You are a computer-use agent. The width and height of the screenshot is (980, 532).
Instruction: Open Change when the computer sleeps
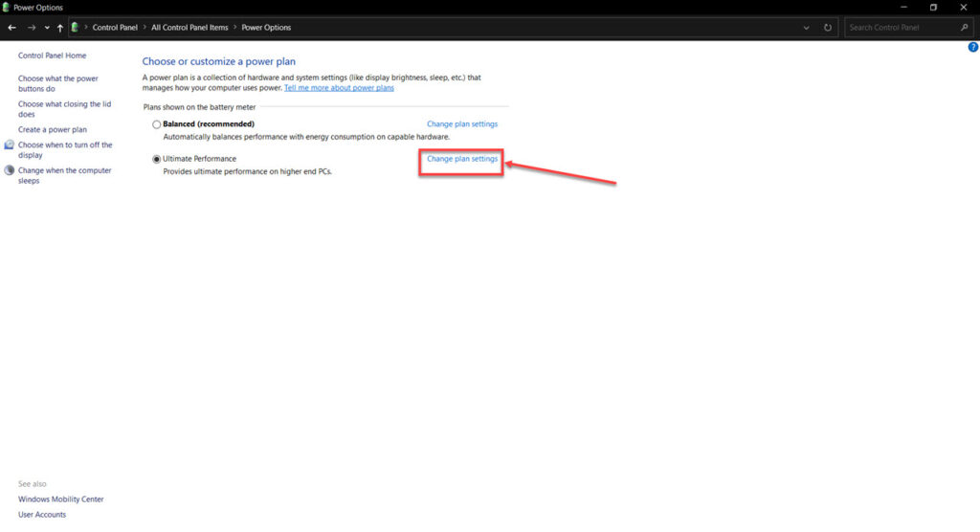(x=64, y=176)
